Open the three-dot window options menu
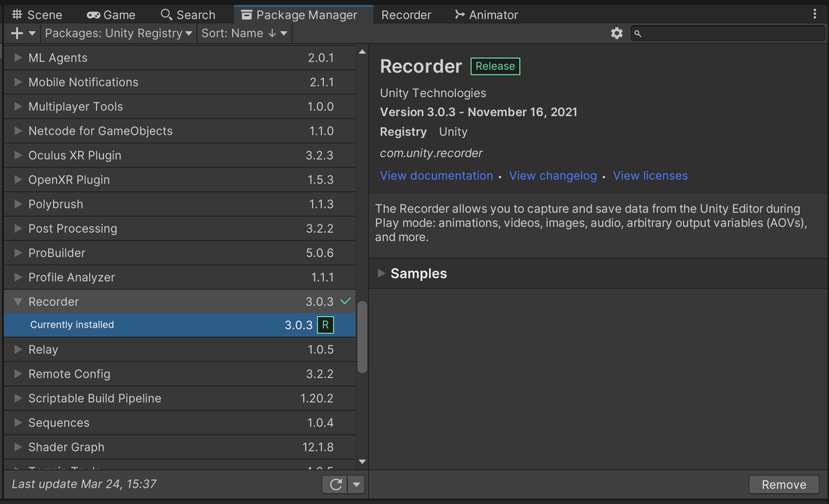Screen dimensions: 829x504 (x=815, y=14)
